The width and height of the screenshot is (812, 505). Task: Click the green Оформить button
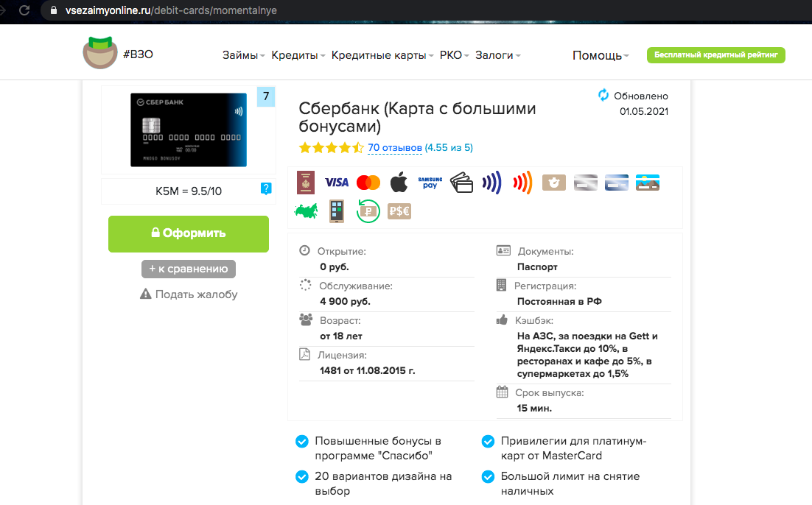tap(189, 234)
